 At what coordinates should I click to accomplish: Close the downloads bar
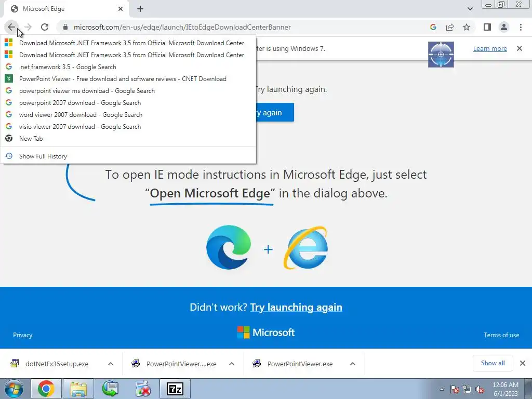[x=523, y=363]
